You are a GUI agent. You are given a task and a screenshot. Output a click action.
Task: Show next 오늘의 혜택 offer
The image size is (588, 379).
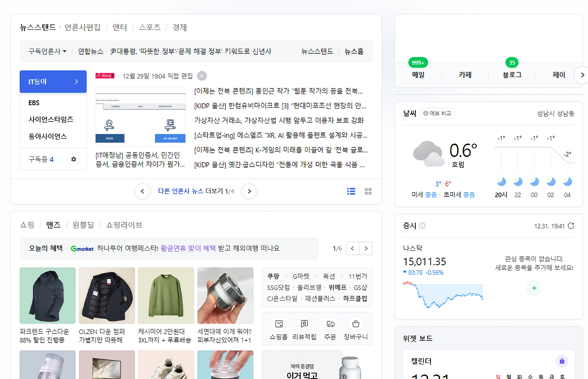366,248
